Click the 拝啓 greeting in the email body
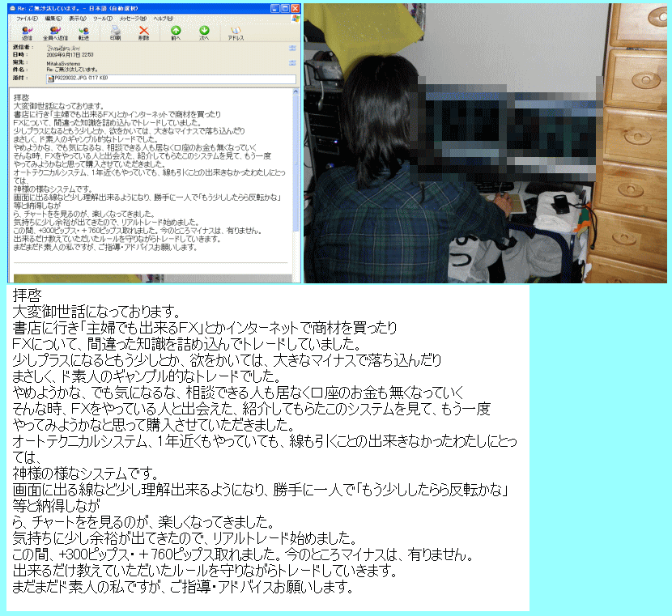Image resolution: width=672 pixels, height=616 pixels. [x=21, y=98]
